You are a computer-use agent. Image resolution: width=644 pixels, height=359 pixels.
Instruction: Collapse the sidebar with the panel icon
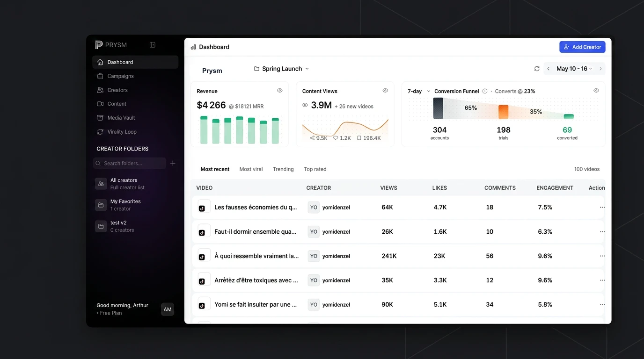coord(153,45)
